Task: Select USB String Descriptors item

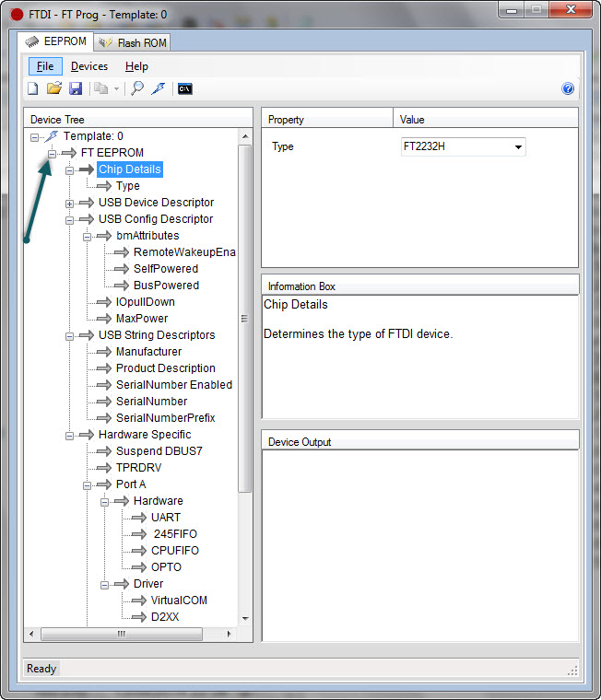Action: [x=157, y=335]
